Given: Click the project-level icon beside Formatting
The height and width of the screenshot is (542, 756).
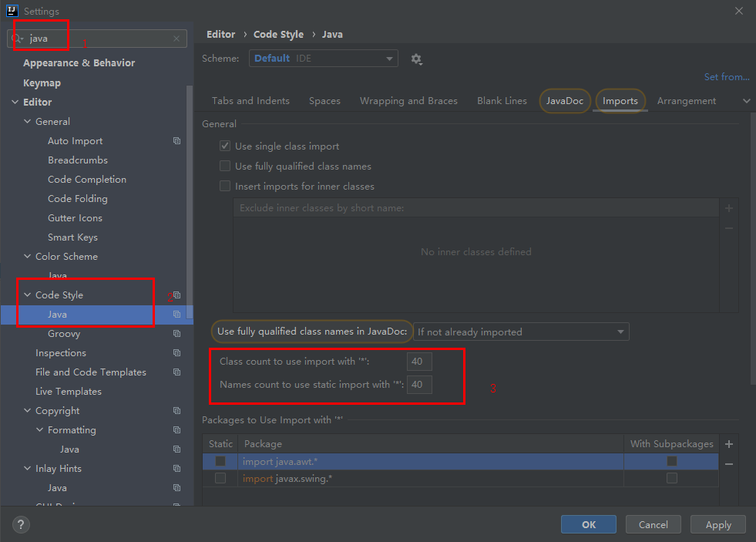Looking at the screenshot, I should [x=177, y=429].
